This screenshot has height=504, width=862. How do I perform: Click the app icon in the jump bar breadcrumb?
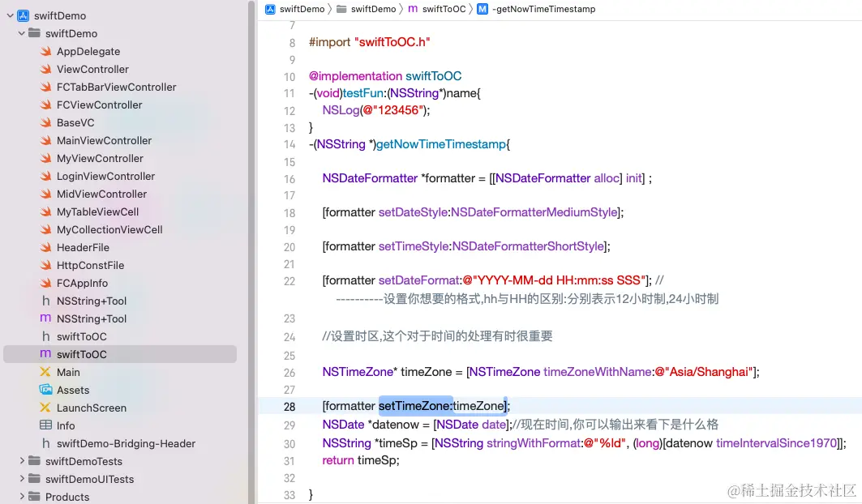pos(269,10)
